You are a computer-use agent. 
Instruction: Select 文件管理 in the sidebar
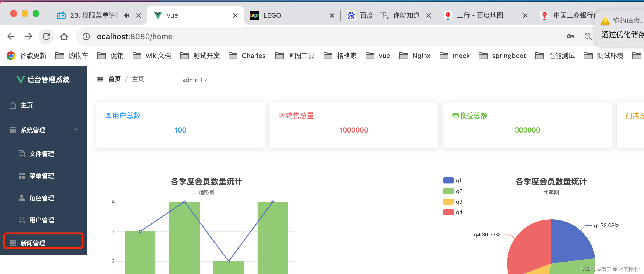[44, 154]
